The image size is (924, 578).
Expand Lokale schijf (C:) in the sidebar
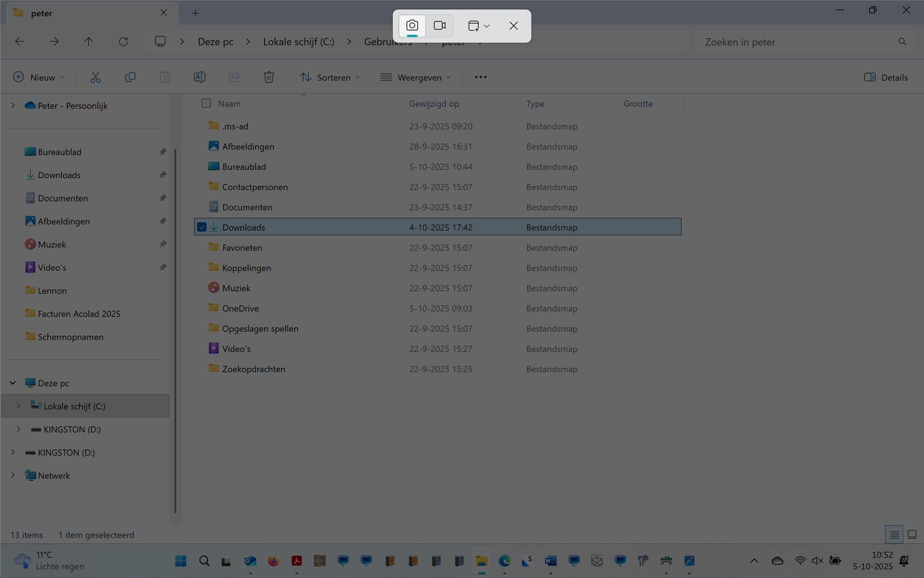[x=19, y=406]
